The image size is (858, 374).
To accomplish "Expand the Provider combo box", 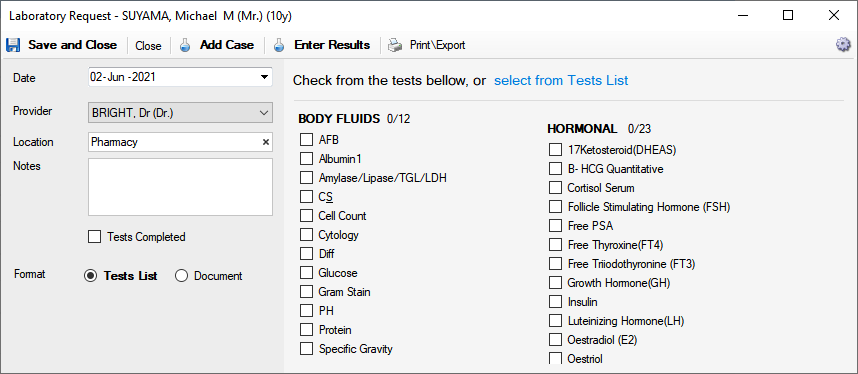I will [x=180, y=113].
